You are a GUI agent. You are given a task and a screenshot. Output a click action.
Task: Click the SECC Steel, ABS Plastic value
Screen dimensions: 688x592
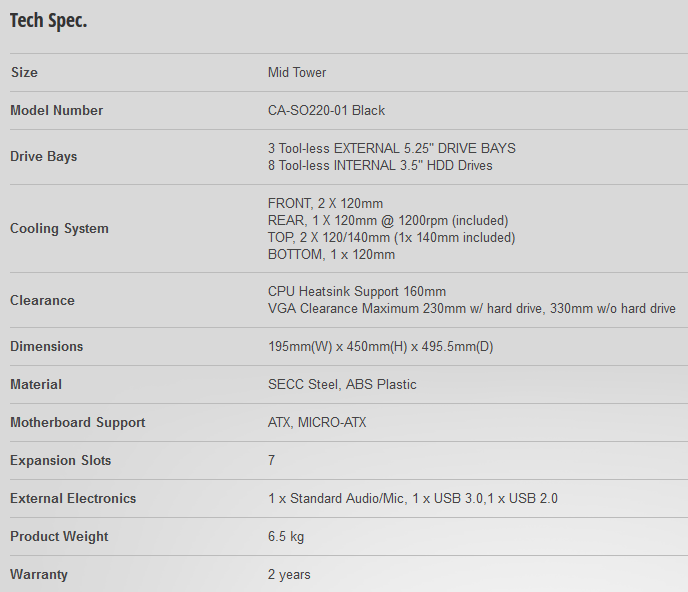coord(342,385)
